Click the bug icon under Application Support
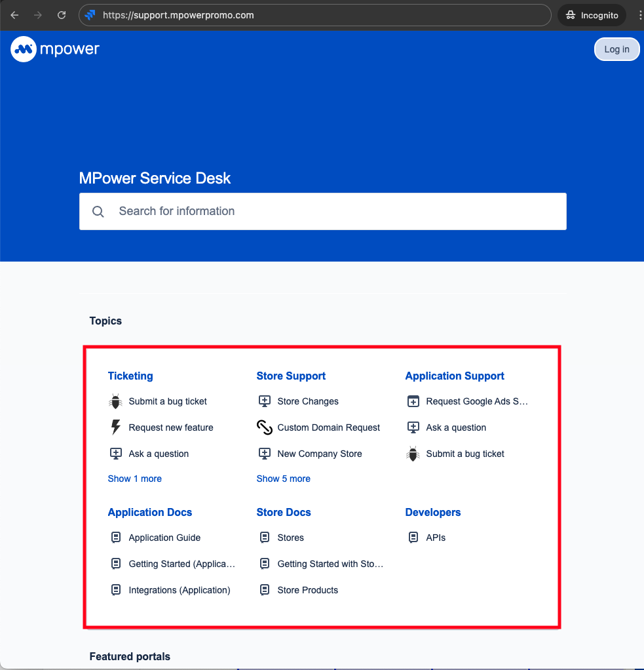Image resolution: width=644 pixels, height=670 pixels. tap(413, 454)
